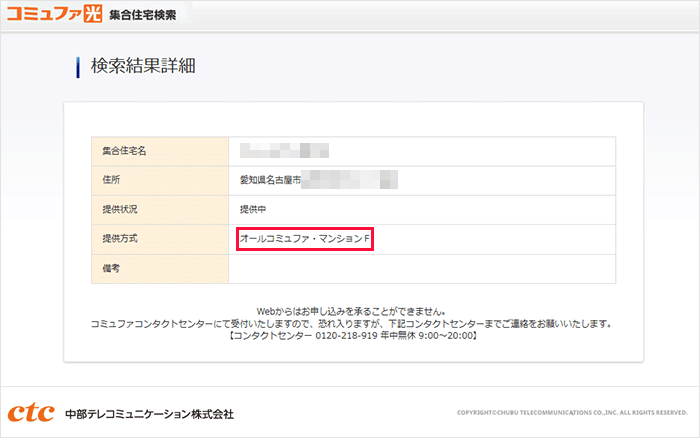The width and height of the screenshot is (700, 438).
Task: Select the 住所 row label
Action: (112, 180)
